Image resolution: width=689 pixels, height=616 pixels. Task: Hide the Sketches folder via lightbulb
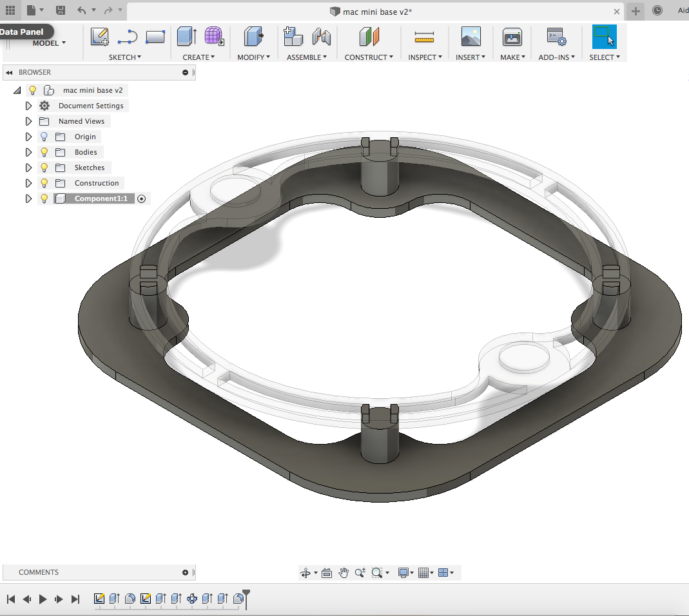pyautogui.click(x=44, y=168)
